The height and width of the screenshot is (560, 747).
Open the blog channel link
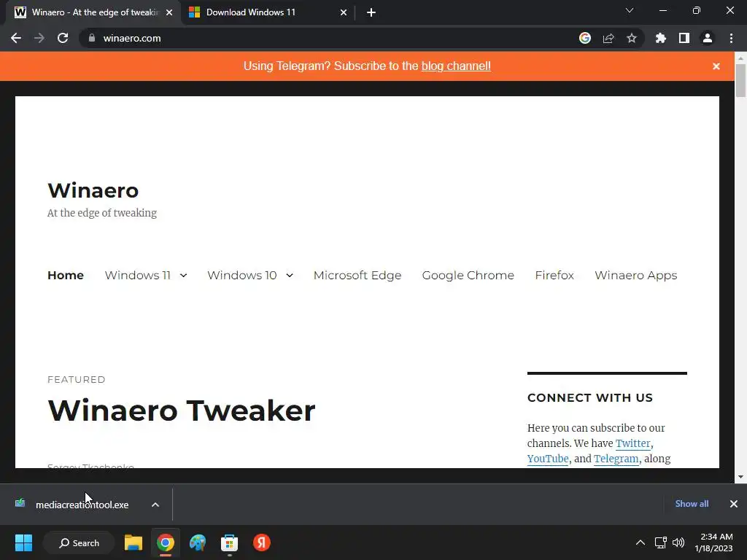pyautogui.click(x=456, y=66)
